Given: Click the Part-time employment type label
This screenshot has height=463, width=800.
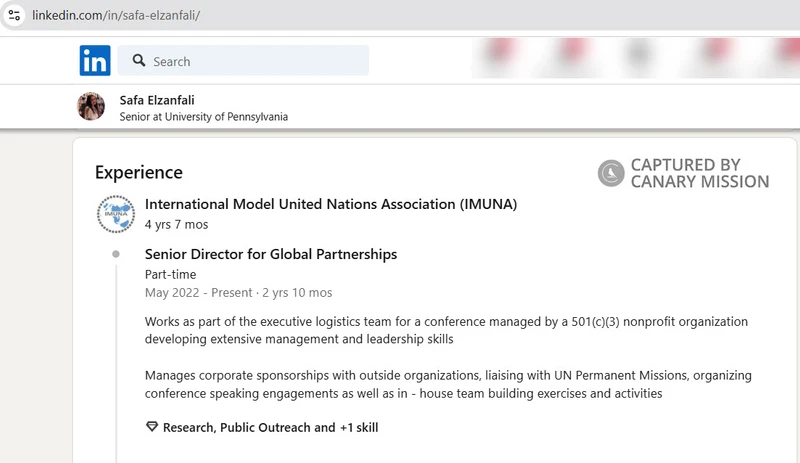Looking at the screenshot, I should 170,274.
